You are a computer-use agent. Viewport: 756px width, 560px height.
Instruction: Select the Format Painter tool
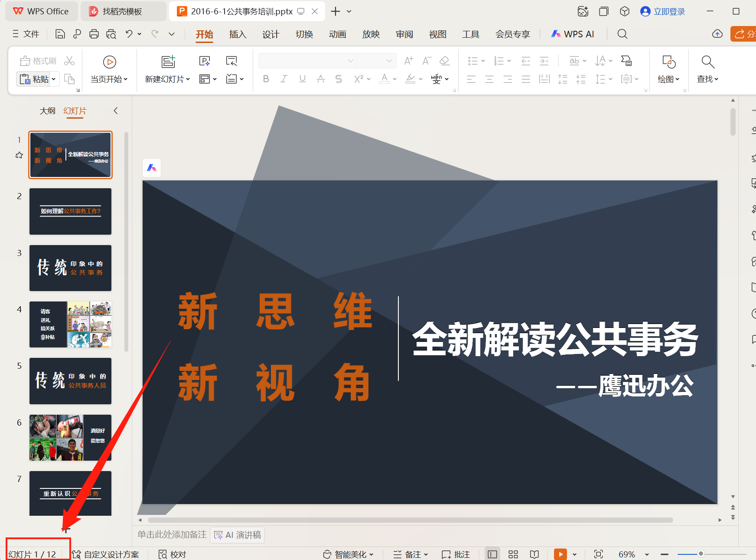coord(37,61)
